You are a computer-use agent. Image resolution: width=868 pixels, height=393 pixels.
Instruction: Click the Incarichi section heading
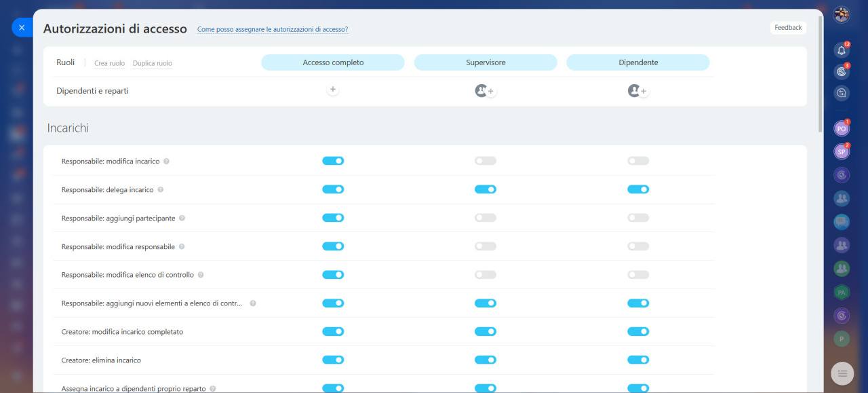click(68, 128)
